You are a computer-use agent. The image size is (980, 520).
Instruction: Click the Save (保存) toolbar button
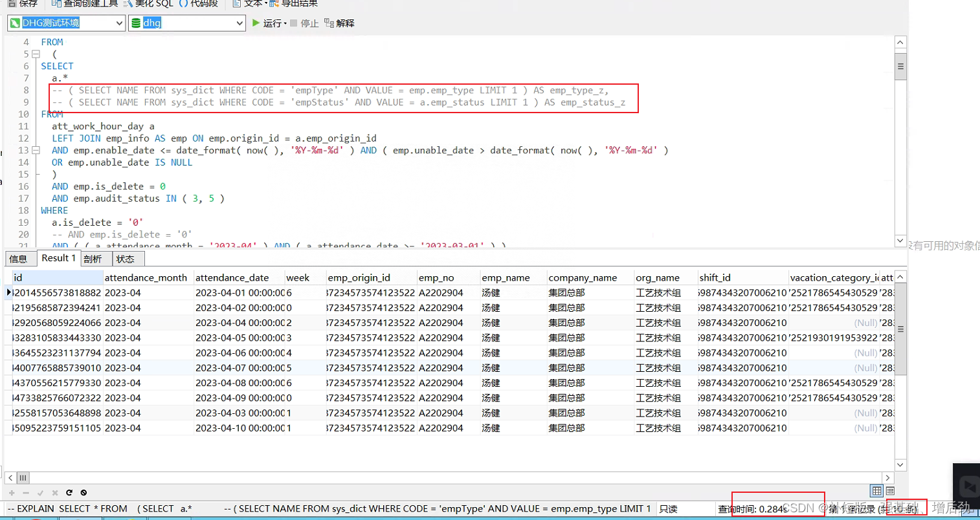[x=23, y=3]
